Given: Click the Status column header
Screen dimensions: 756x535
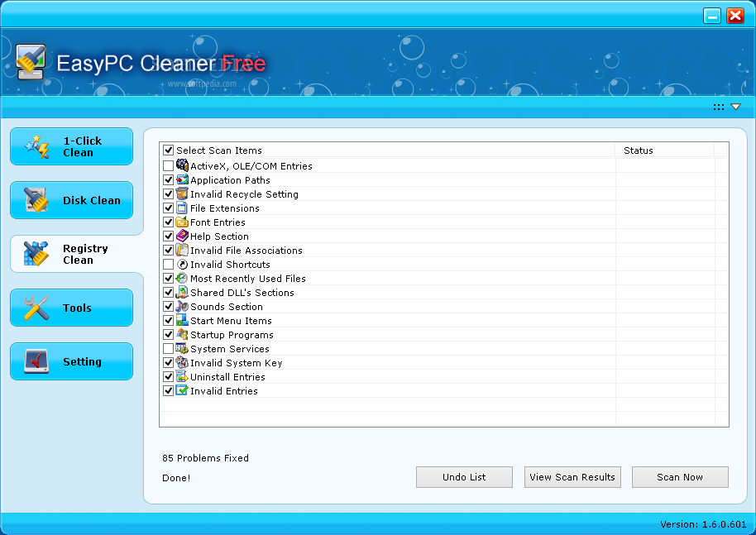Looking at the screenshot, I should click(665, 150).
